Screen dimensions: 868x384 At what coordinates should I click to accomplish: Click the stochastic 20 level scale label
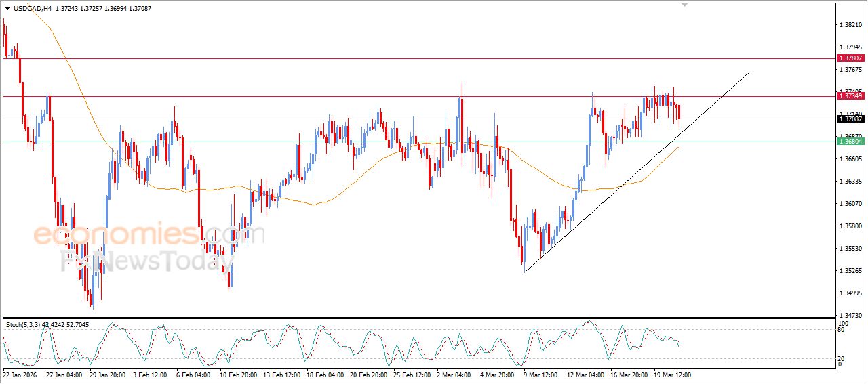(x=841, y=358)
